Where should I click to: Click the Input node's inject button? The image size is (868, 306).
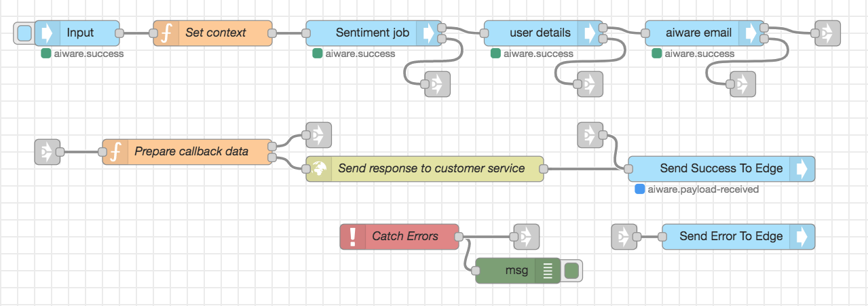coord(24,33)
